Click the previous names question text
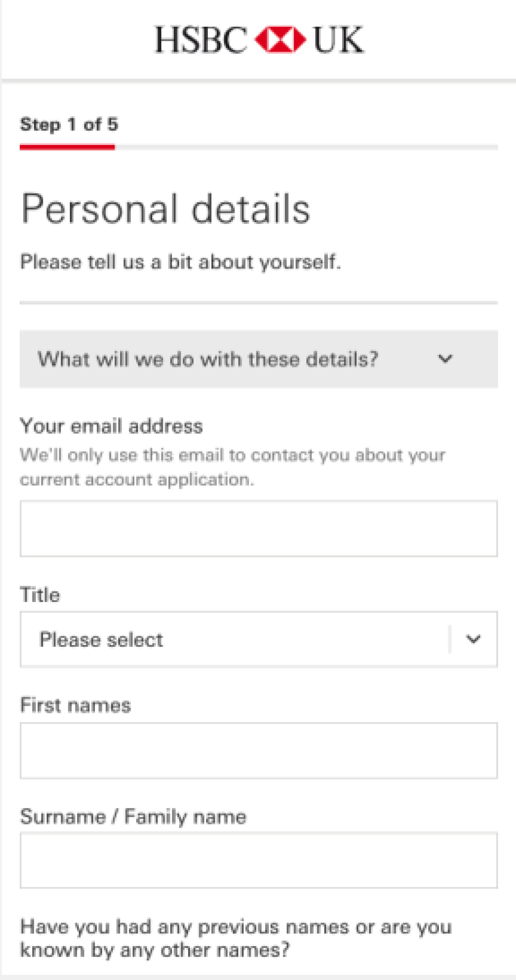This screenshot has height=980, width=516. (236, 938)
